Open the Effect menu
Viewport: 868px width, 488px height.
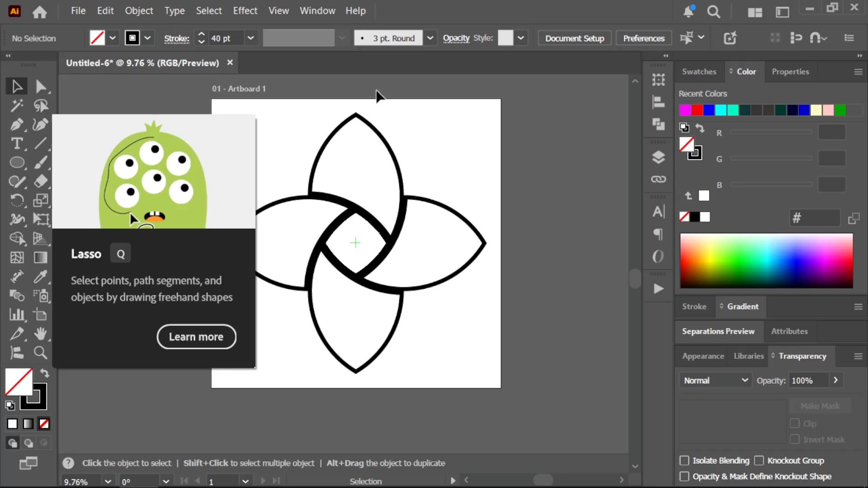(245, 11)
